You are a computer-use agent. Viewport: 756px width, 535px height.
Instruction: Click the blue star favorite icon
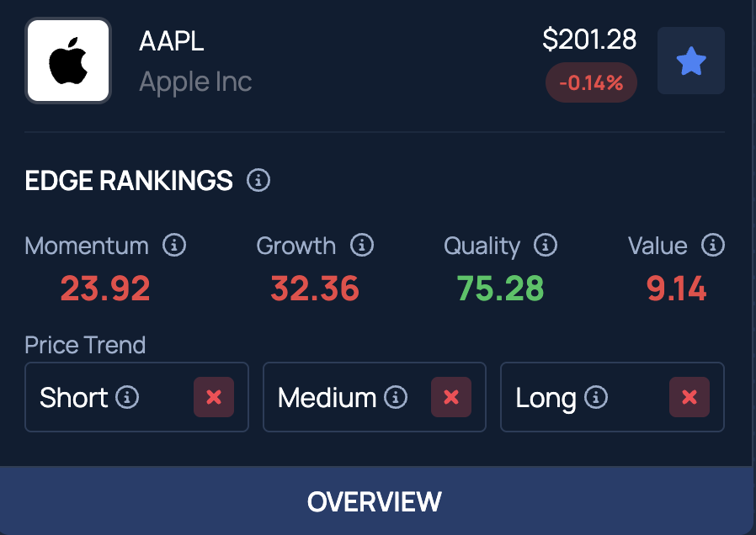(691, 61)
